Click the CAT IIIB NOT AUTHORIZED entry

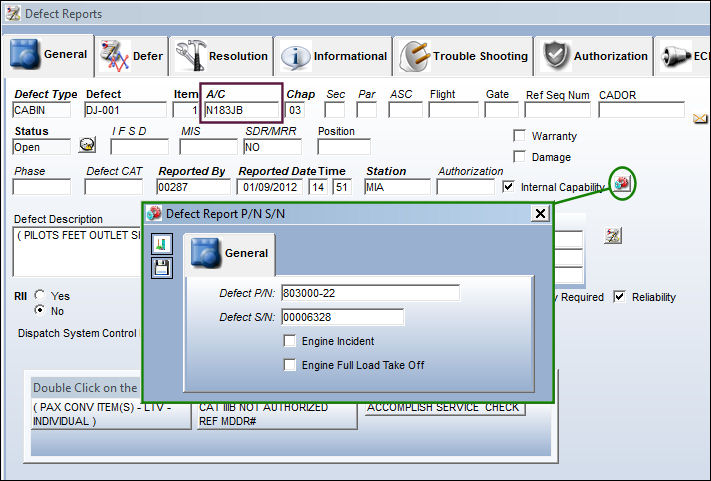click(x=277, y=415)
